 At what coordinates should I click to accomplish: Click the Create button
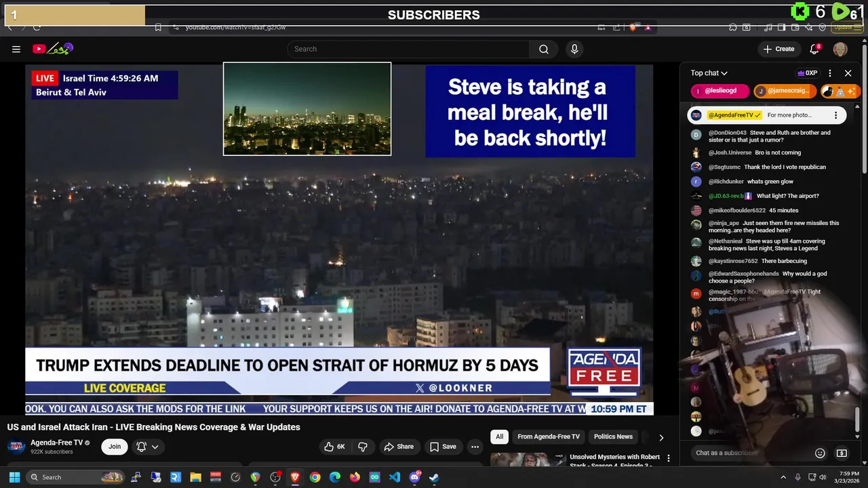coord(778,49)
